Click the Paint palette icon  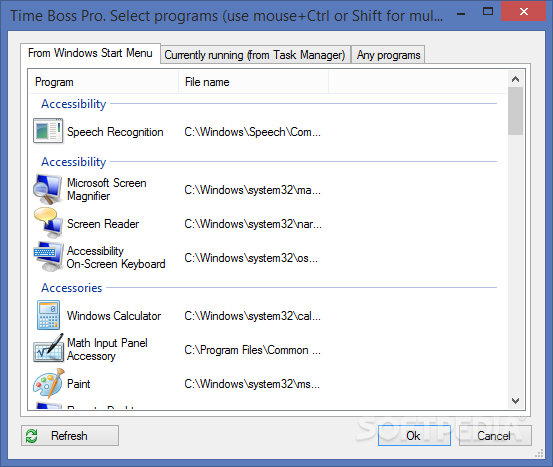(x=49, y=383)
